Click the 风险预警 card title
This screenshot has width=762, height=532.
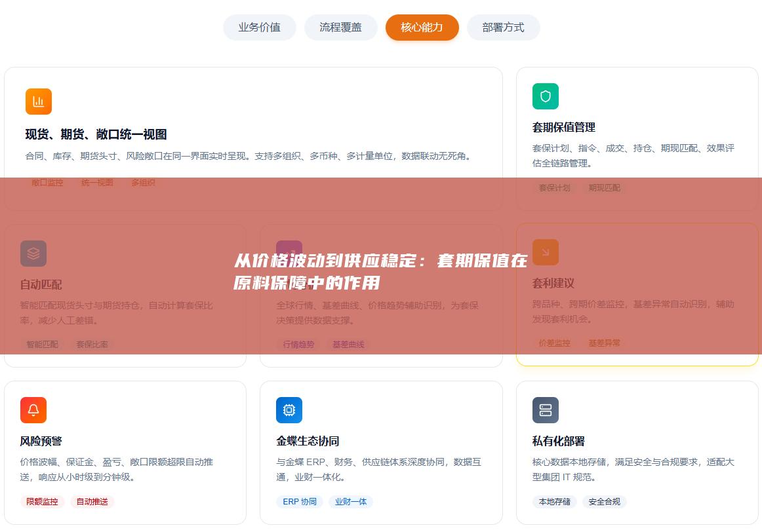tap(41, 441)
